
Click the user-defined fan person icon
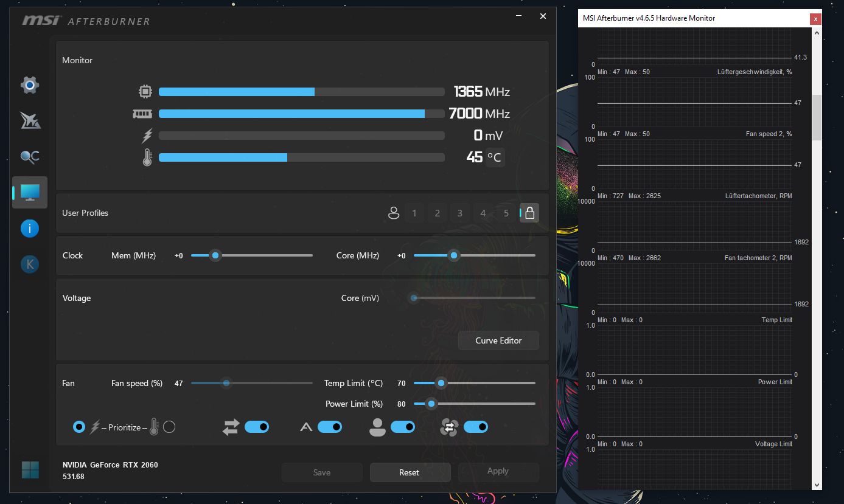click(x=377, y=427)
